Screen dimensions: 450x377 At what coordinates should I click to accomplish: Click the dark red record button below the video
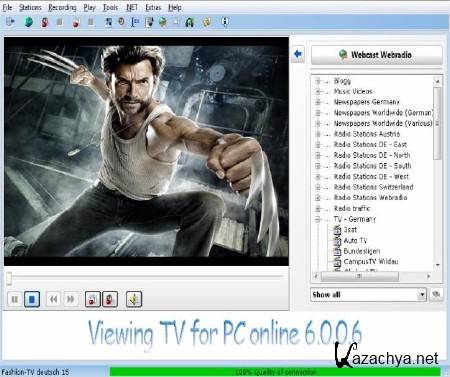110,299
